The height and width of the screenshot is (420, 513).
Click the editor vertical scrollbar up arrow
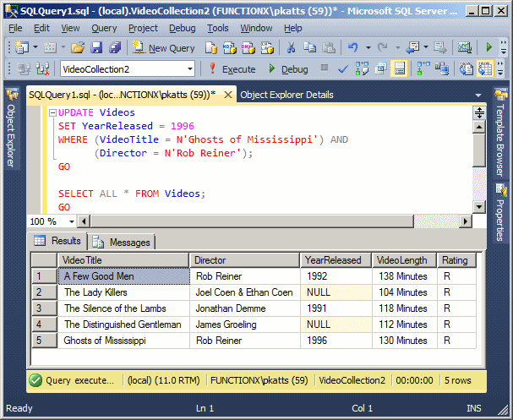[x=479, y=126]
